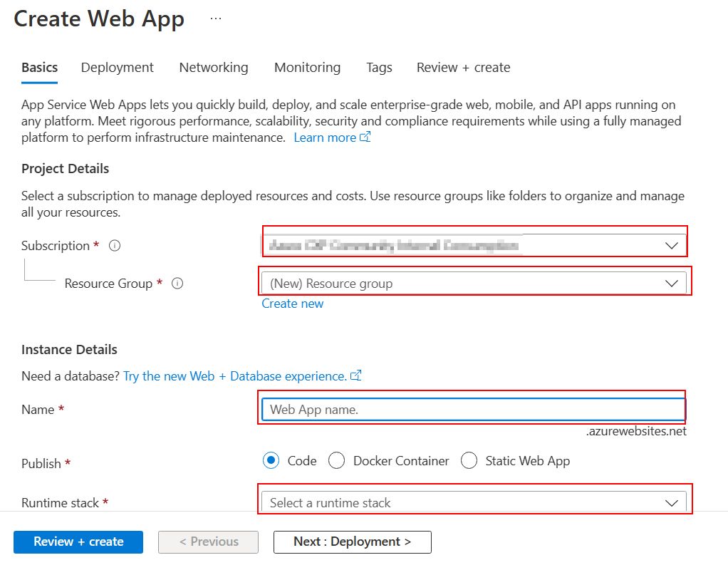
Task: Open the Review + create tab
Action: [x=463, y=68]
